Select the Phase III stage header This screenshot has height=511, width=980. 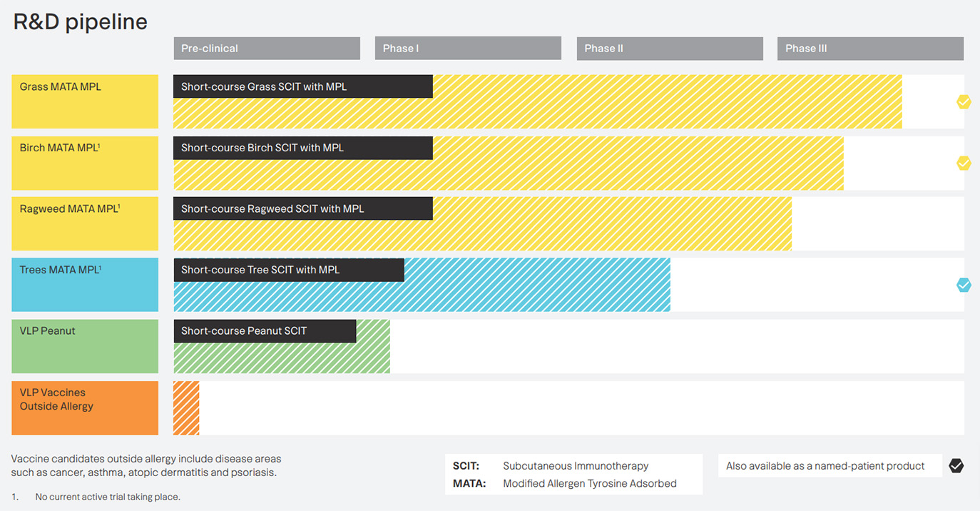point(870,49)
